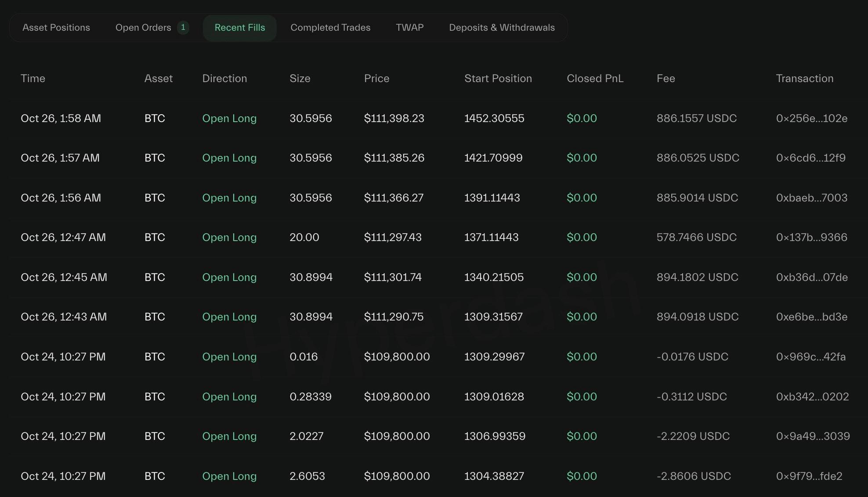
Task: Go to Deposits & Withdrawals tab
Action: click(x=502, y=28)
